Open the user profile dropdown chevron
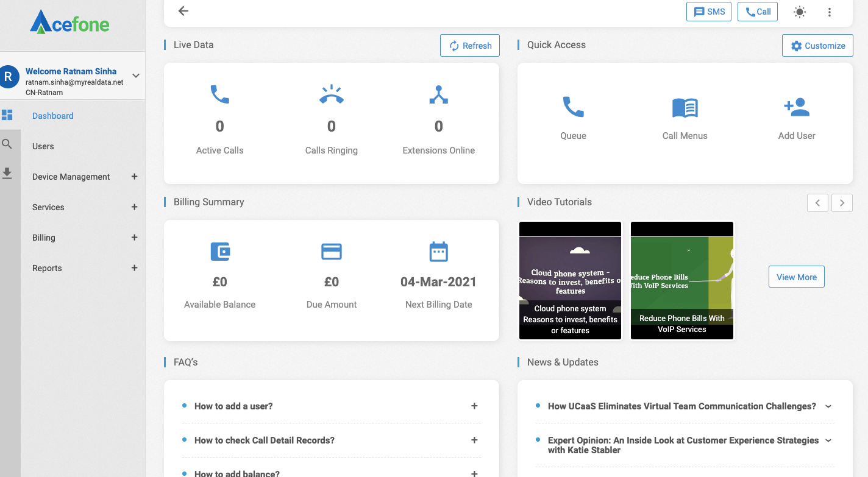 pos(136,76)
